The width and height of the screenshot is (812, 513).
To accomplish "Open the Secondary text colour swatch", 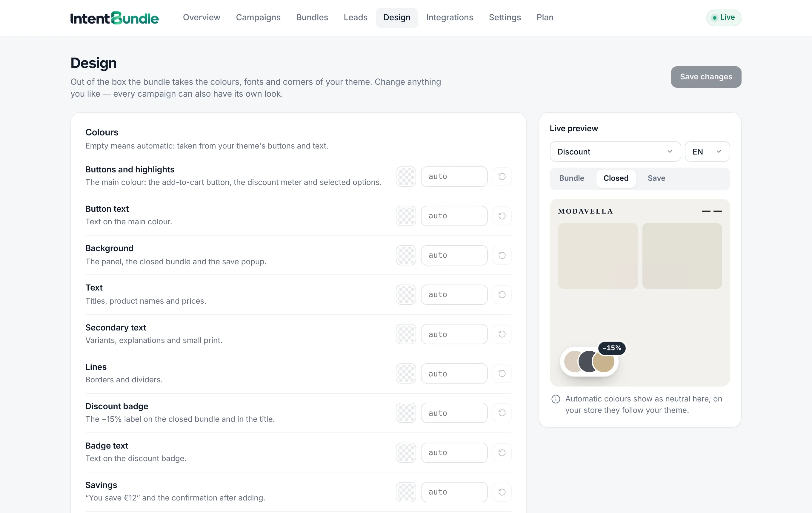I will click(406, 334).
